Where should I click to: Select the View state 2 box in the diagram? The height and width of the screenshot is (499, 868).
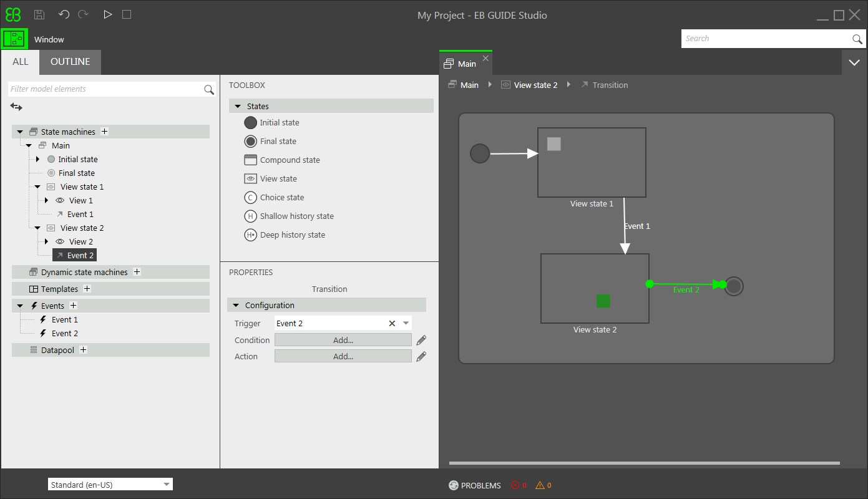click(595, 288)
